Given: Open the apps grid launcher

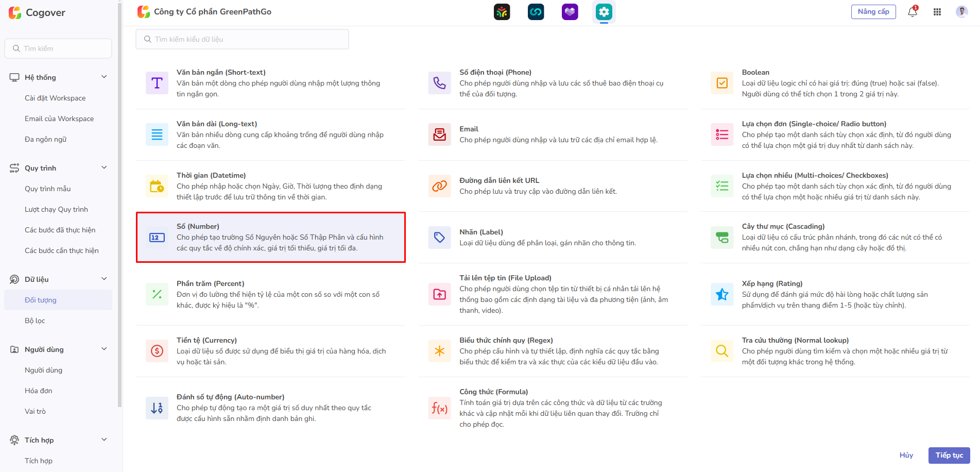Looking at the screenshot, I should pos(937,12).
